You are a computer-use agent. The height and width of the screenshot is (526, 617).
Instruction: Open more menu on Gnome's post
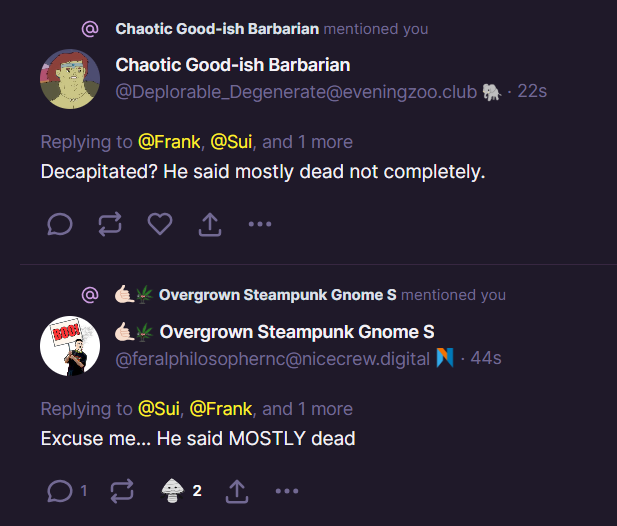click(287, 491)
